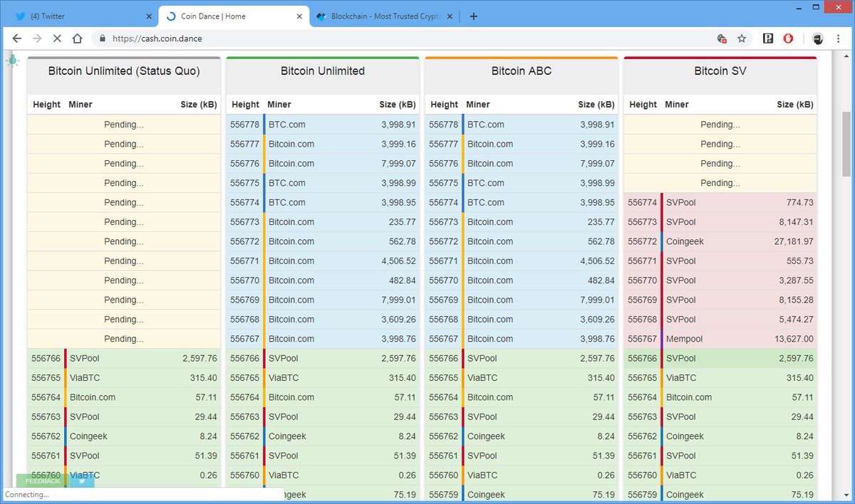Click Height header in Status Quo table
This screenshot has width=855, height=504.
click(x=46, y=105)
